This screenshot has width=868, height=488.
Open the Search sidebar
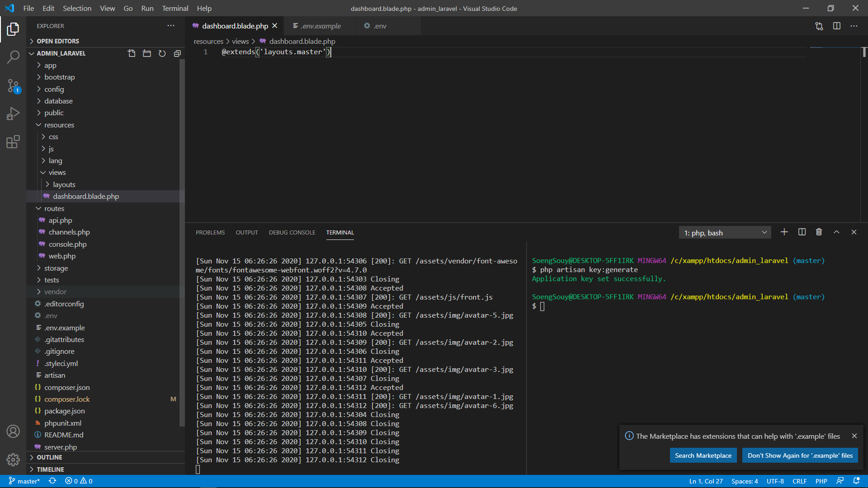click(x=13, y=57)
